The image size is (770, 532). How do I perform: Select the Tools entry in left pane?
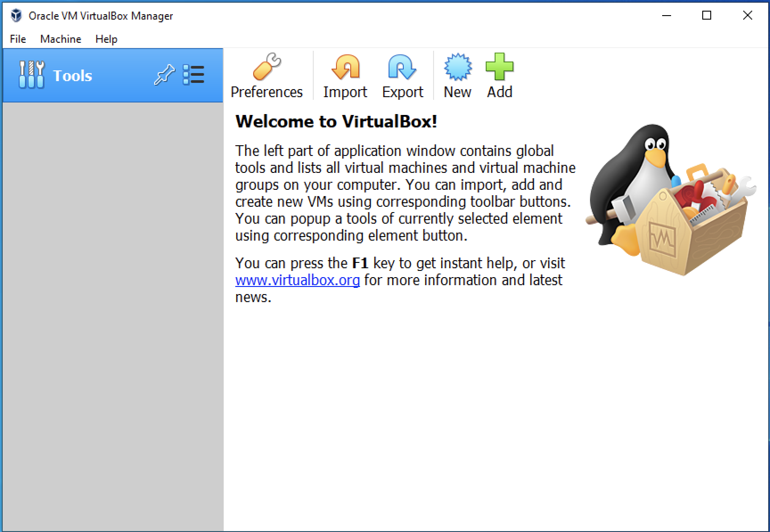(x=113, y=75)
